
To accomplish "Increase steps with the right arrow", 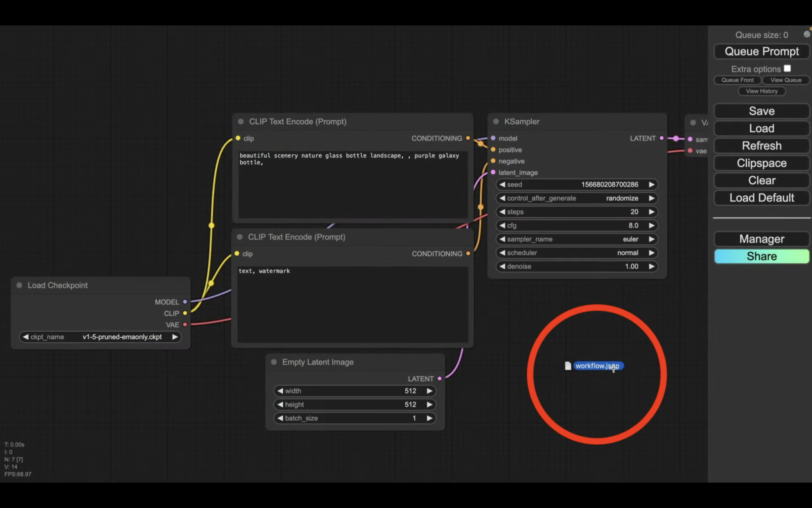I will pyautogui.click(x=652, y=212).
